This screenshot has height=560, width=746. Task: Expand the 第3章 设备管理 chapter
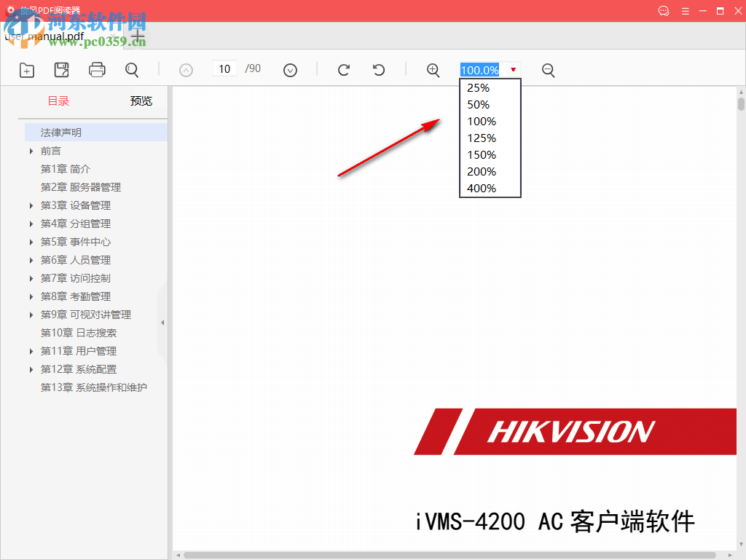32,205
